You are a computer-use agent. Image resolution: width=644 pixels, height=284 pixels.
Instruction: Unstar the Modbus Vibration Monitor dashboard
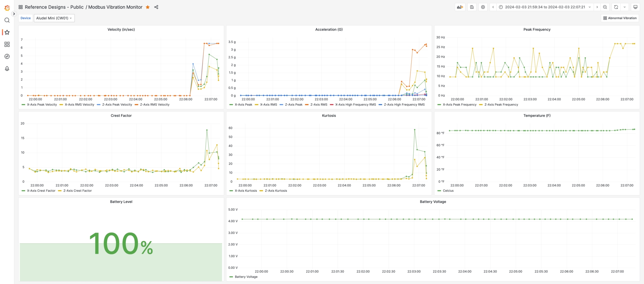[147, 7]
